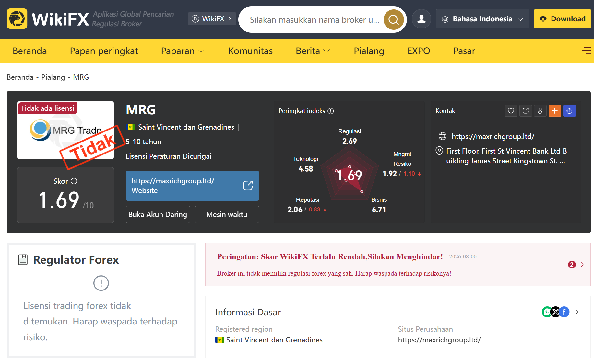The width and height of the screenshot is (594, 364).
Task: Click the blue report bug icon
Action: pyautogui.click(x=569, y=111)
